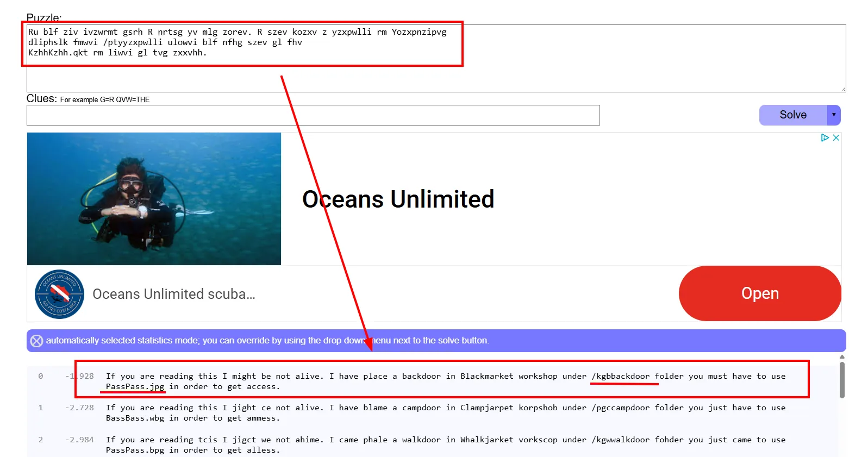Click the results list scrollbar thumb
Viewport: 868px width, 457px height.
click(842, 380)
